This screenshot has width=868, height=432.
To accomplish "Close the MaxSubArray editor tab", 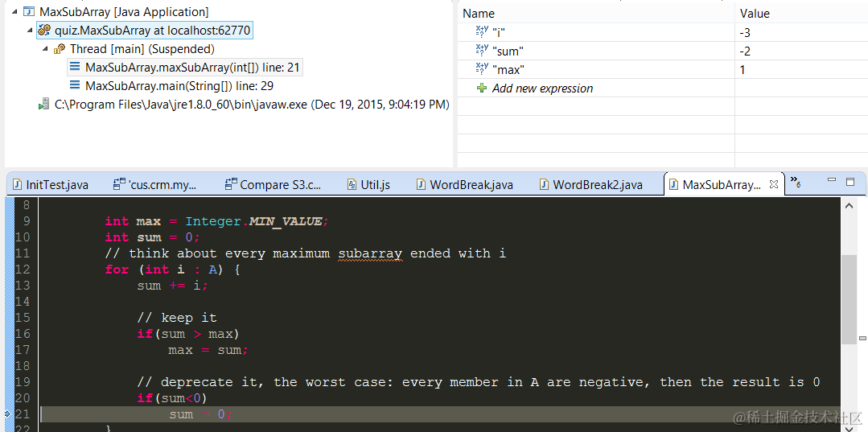I will point(774,184).
